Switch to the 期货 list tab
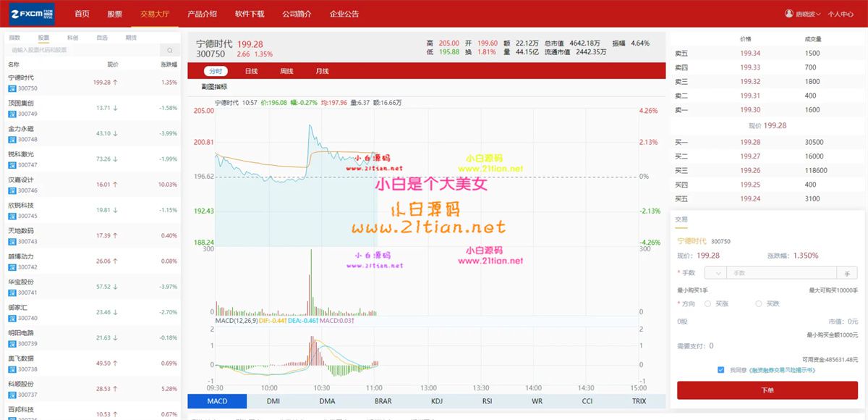The height and width of the screenshot is (420, 868). coord(130,37)
